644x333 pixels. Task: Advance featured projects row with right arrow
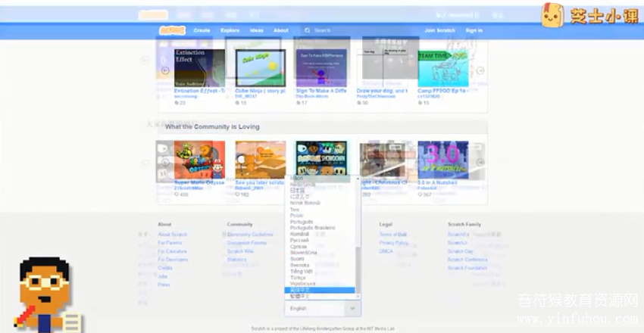click(x=480, y=70)
